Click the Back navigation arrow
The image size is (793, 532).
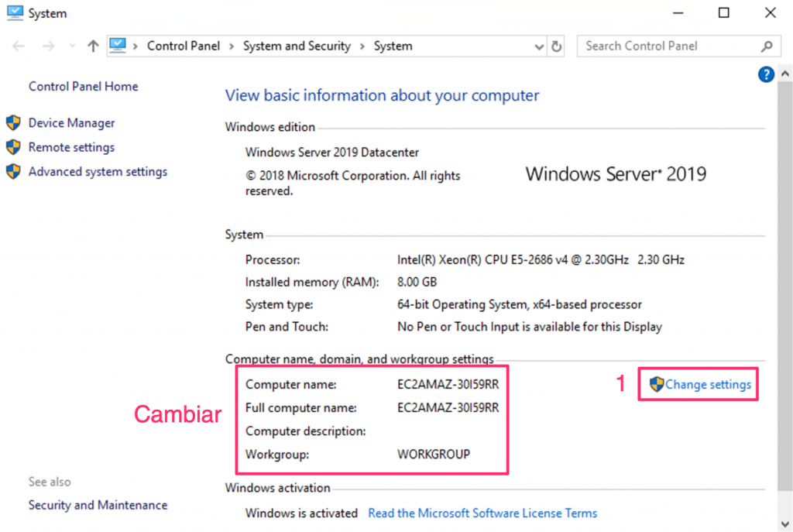point(19,46)
